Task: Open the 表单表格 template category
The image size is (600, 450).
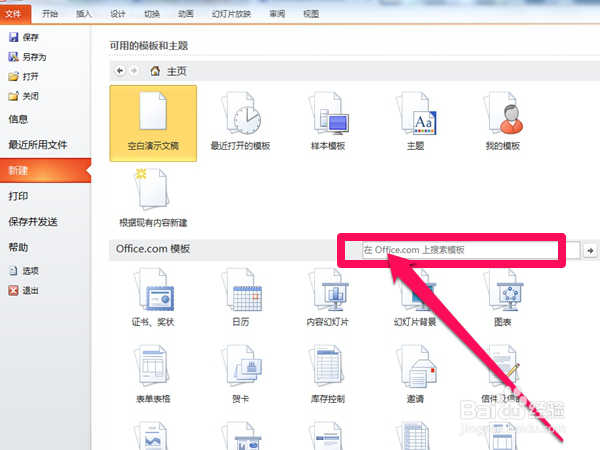Action: (153, 374)
